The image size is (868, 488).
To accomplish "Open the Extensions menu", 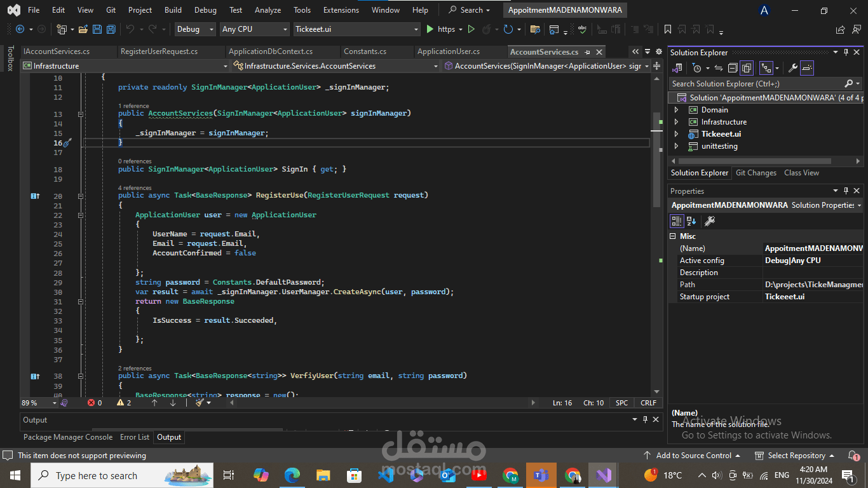I will 341,10.
